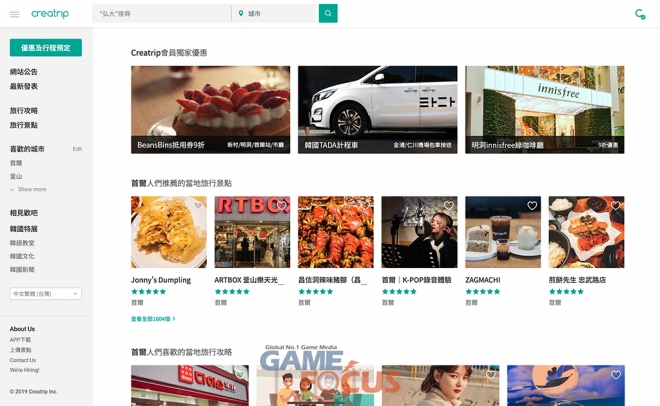Expand Show more under favorite cities

(28, 189)
